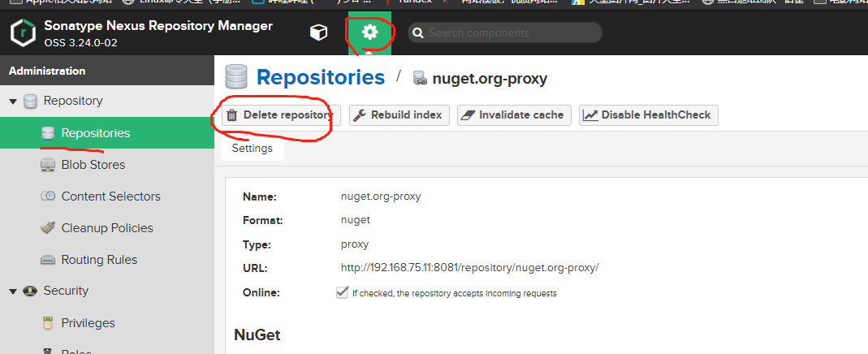Open Cleanup Policies in the sidebar
Image resolution: width=868 pixels, height=354 pixels.
[x=107, y=228]
